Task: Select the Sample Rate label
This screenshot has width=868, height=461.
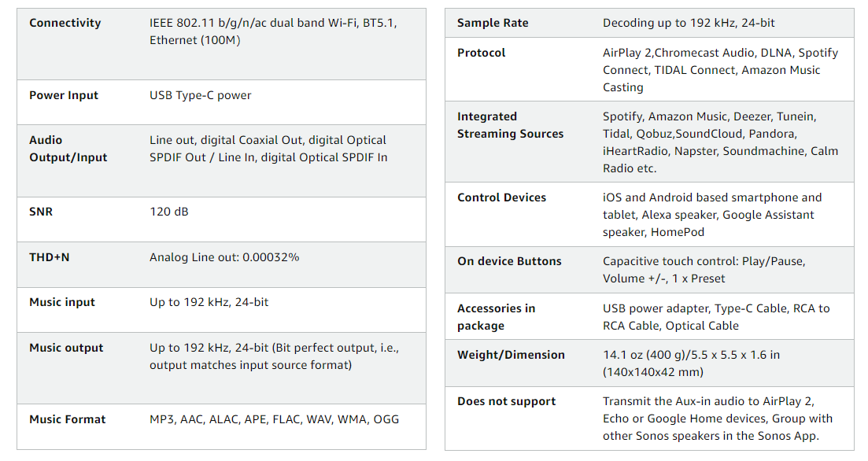Action: coord(493,23)
